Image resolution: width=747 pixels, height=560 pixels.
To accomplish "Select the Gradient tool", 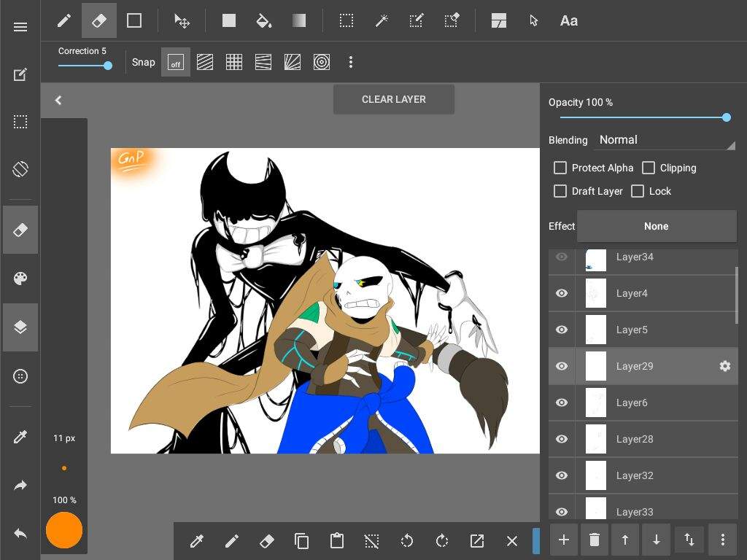I will tap(298, 20).
